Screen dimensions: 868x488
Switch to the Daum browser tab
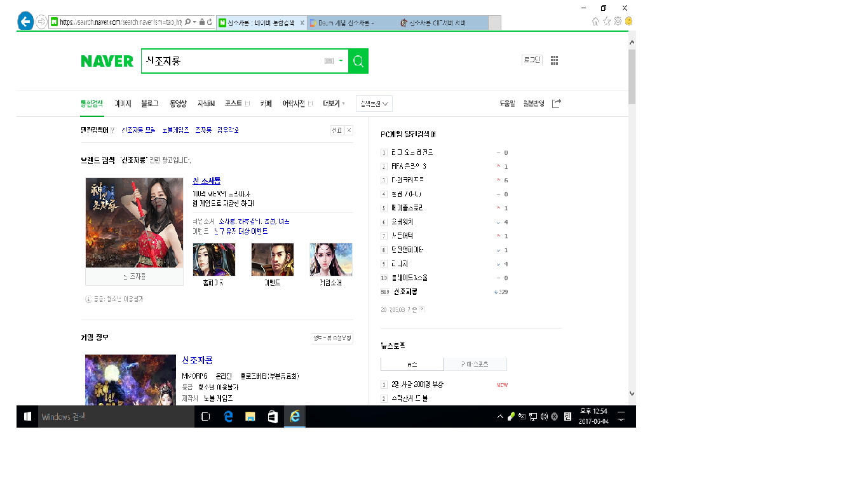[x=353, y=23]
